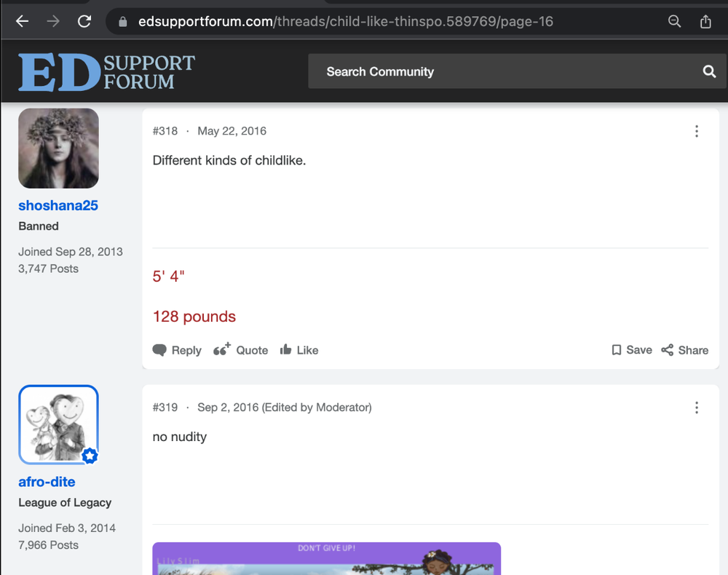View shoshana25's avatar image

point(58,148)
